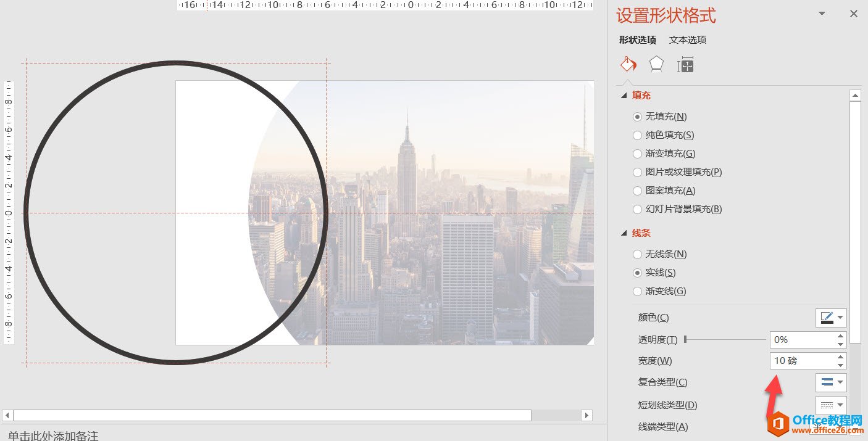Image resolution: width=868 pixels, height=441 pixels.
Task: Click the transparency slider handle
Action: pyautogui.click(x=685, y=339)
